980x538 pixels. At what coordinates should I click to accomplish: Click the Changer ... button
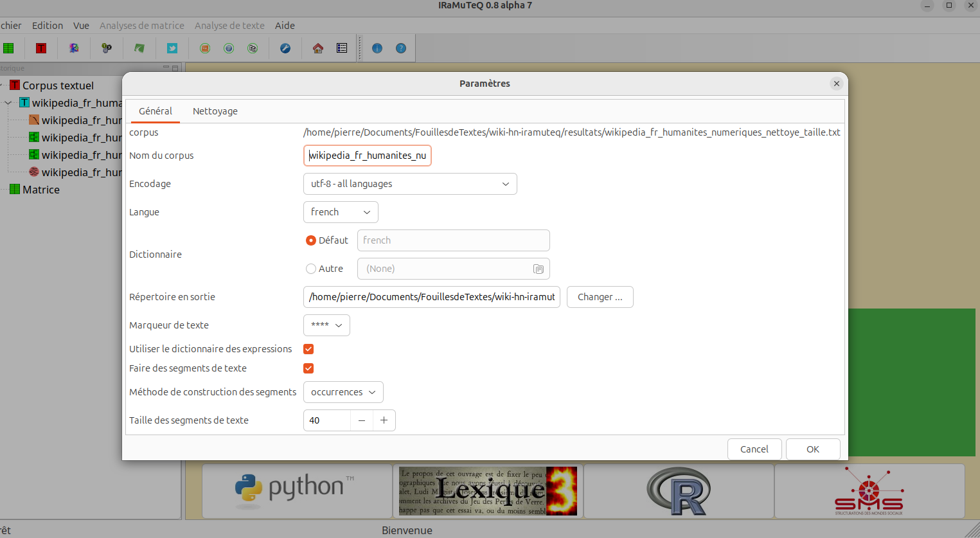(600, 297)
